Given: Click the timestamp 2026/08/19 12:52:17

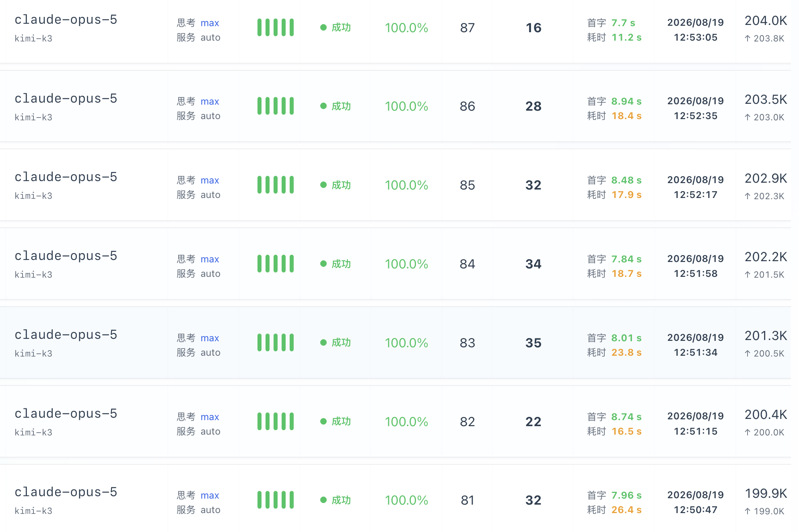Looking at the screenshot, I should click(x=696, y=187).
